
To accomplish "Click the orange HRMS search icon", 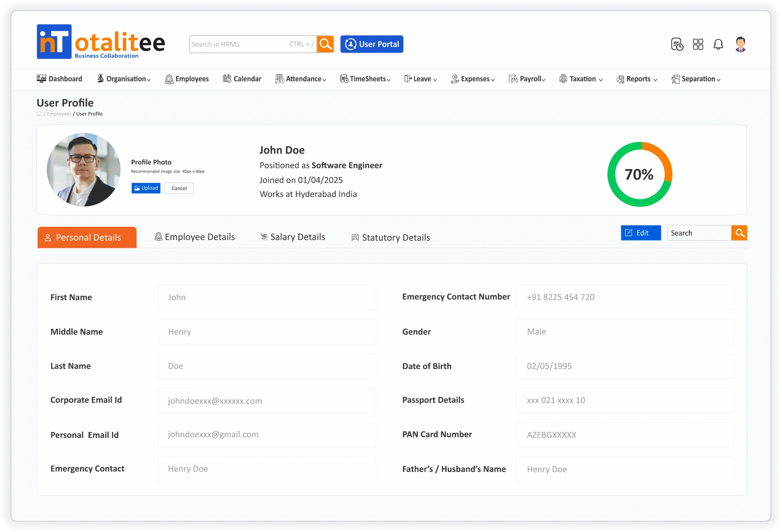I will [x=325, y=44].
